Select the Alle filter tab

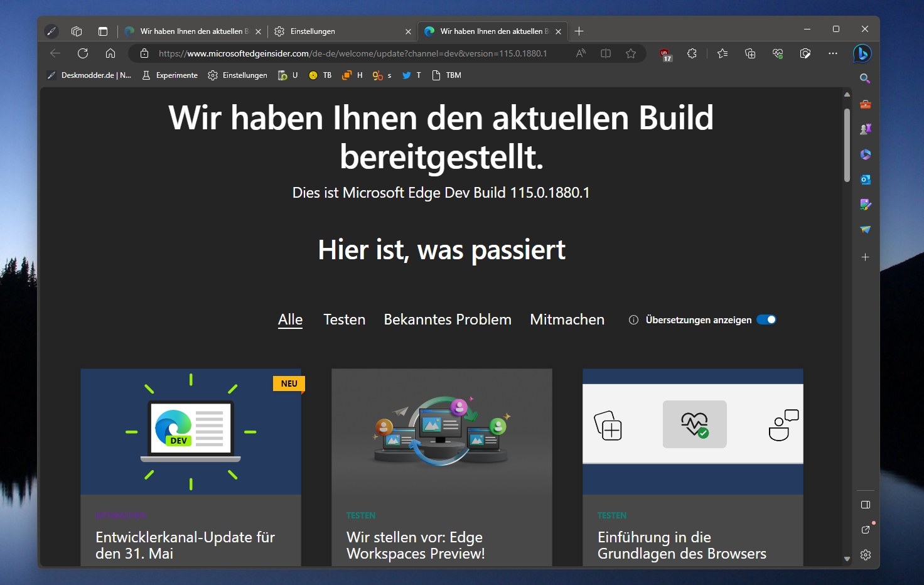coord(290,319)
